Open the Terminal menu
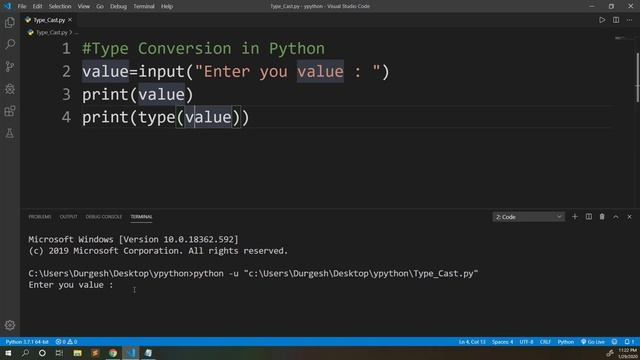 (144, 6)
